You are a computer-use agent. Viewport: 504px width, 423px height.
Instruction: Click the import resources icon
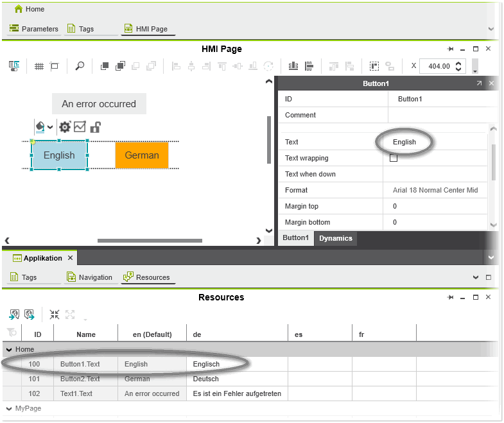click(13, 315)
